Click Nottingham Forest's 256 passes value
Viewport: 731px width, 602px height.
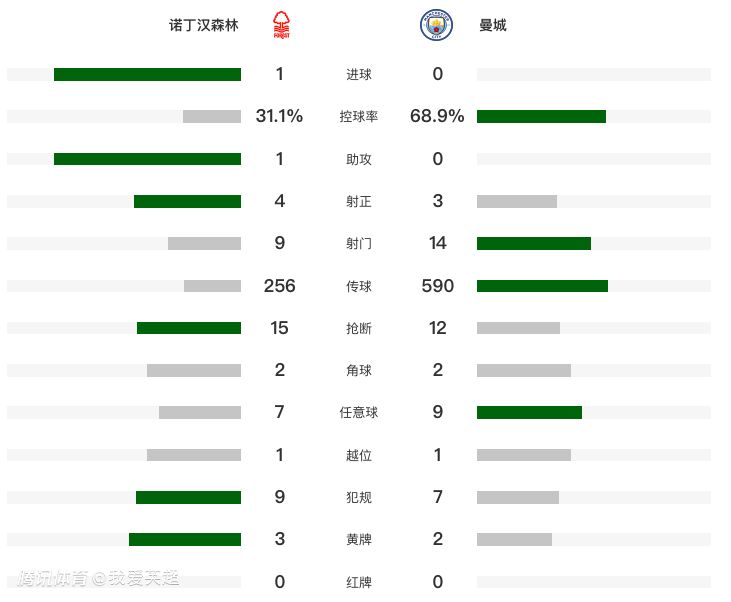pos(280,286)
